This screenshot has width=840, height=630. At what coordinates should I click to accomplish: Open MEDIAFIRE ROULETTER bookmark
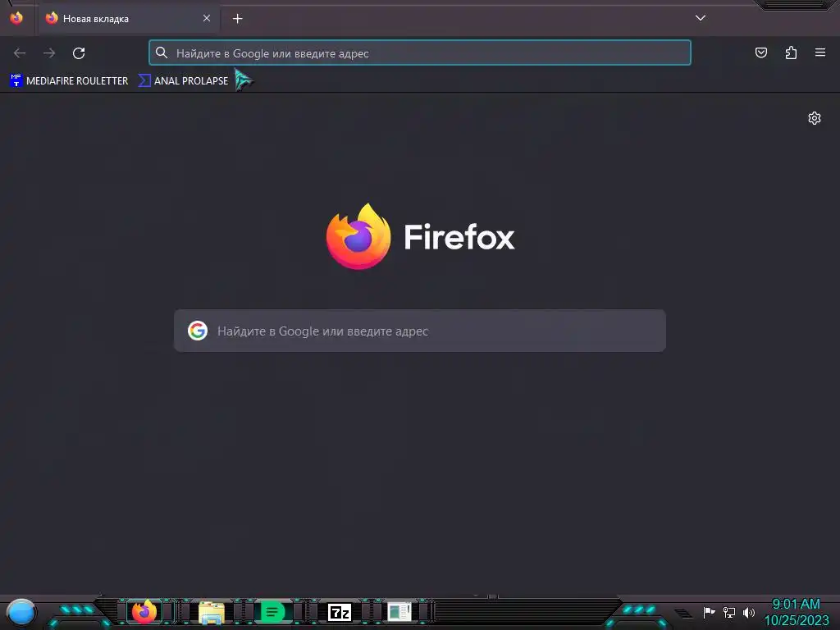pyautogui.click(x=70, y=81)
